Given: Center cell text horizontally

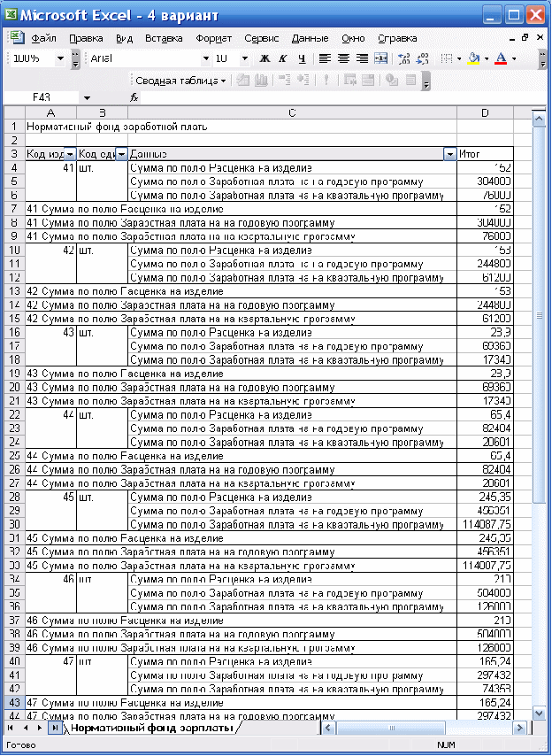Looking at the screenshot, I should 343,58.
